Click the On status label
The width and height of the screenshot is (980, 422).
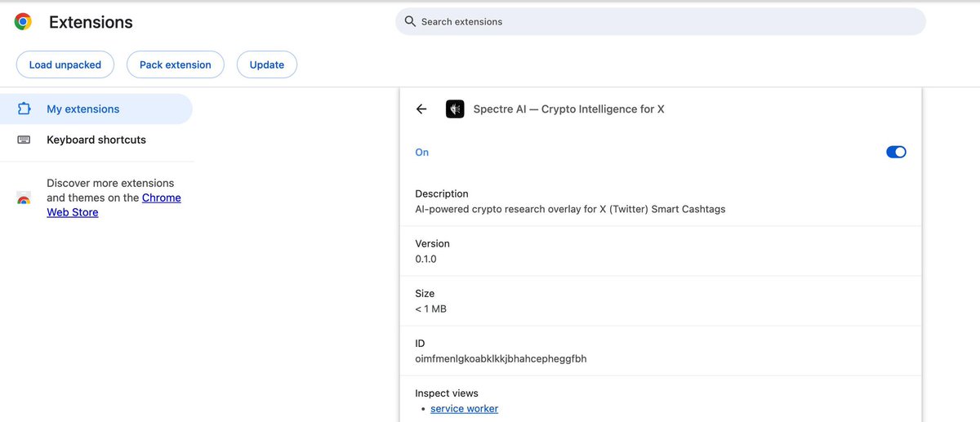coord(421,152)
